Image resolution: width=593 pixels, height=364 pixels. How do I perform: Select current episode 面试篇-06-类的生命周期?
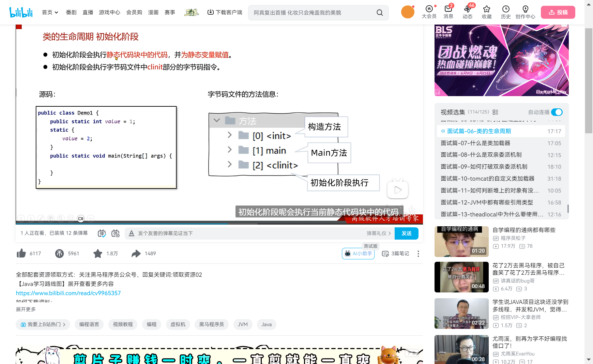click(501, 131)
